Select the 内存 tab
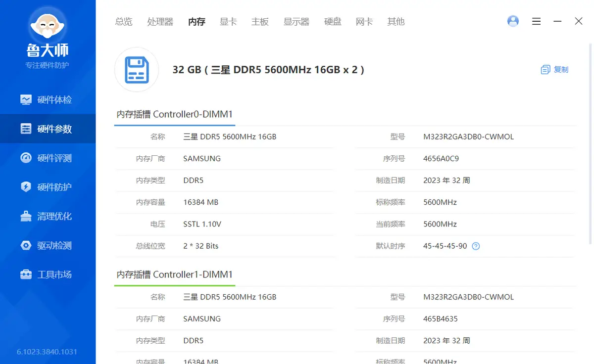Image resolution: width=594 pixels, height=364 pixels. (197, 21)
